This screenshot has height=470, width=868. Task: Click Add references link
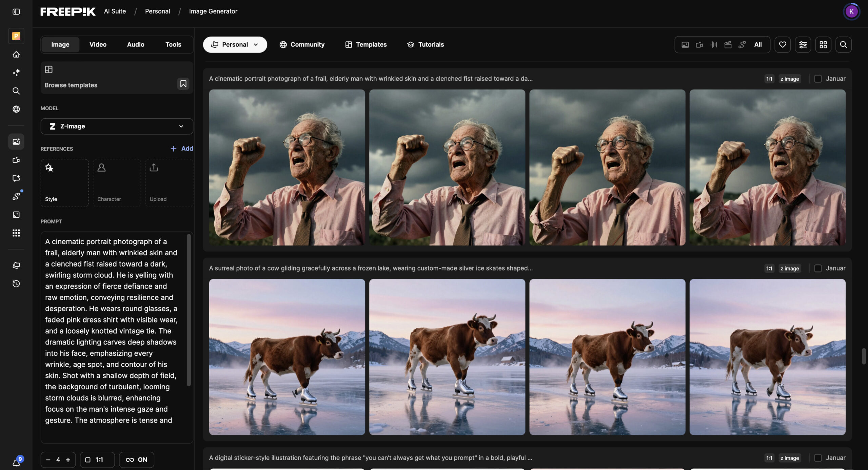point(182,149)
